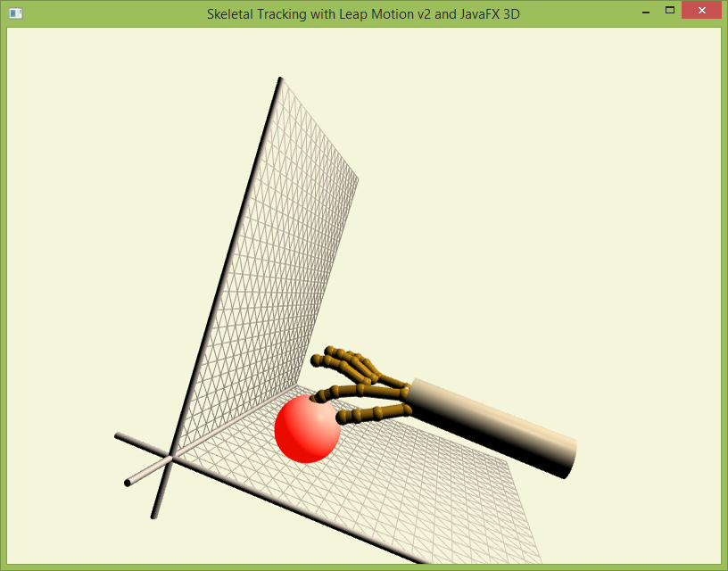This screenshot has width=728, height=571.
Task: Click the application icon in the title bar
Action: tap(15, 13)
